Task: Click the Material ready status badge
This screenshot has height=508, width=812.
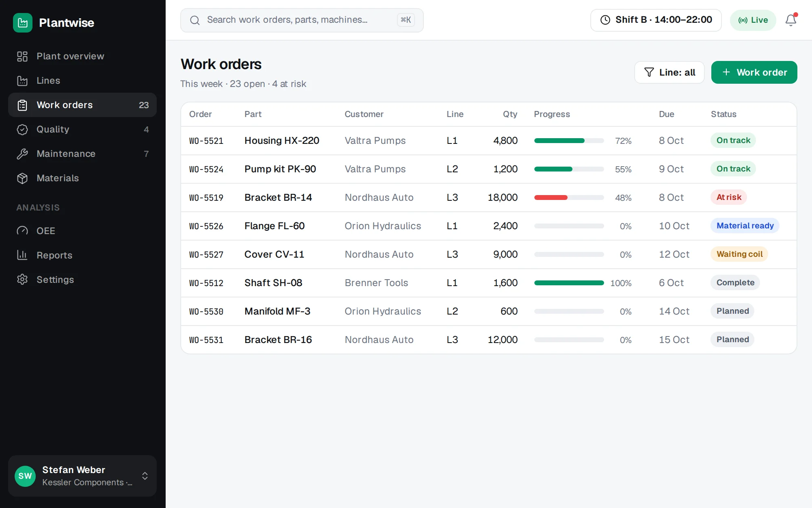Action: (745, 226)
